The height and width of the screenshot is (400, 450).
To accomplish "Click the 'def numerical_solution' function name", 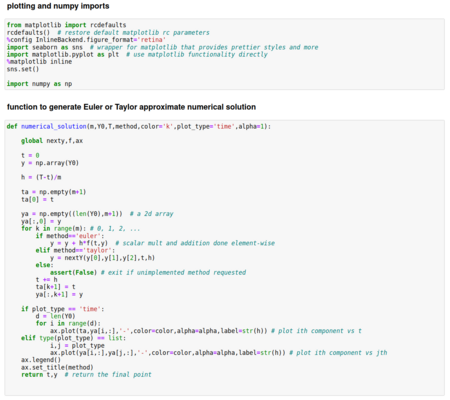I will tap(53, 126).
